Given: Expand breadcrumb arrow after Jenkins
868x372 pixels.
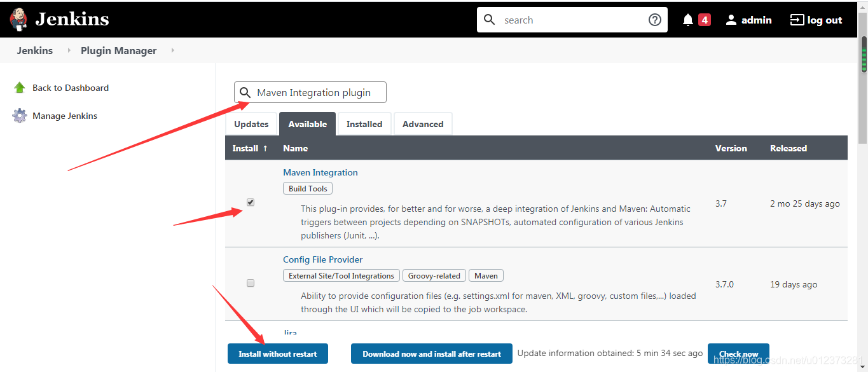Looking at the screenshot, I should coord(69,50).
